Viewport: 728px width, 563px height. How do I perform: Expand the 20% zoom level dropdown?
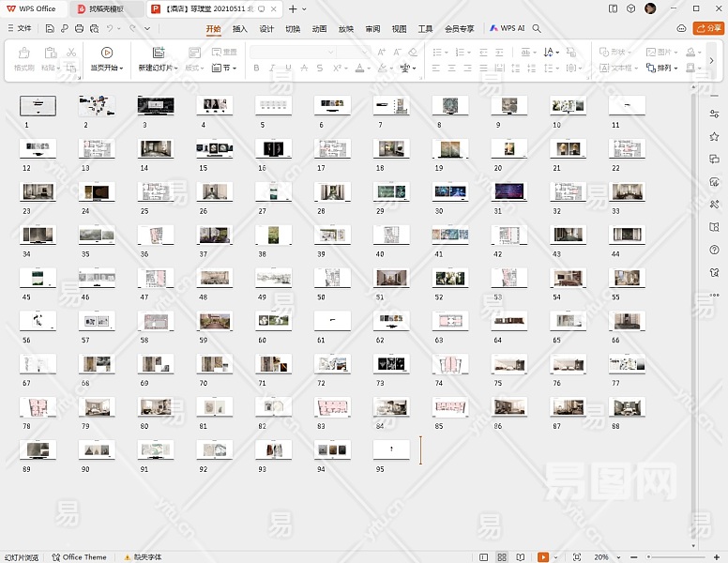617,556
